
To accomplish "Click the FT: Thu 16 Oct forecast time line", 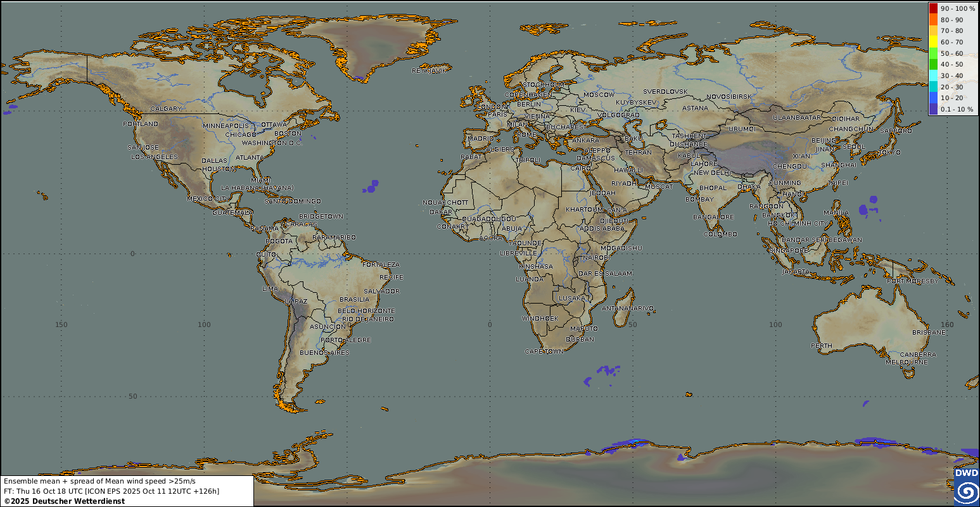I will (111, 491).
